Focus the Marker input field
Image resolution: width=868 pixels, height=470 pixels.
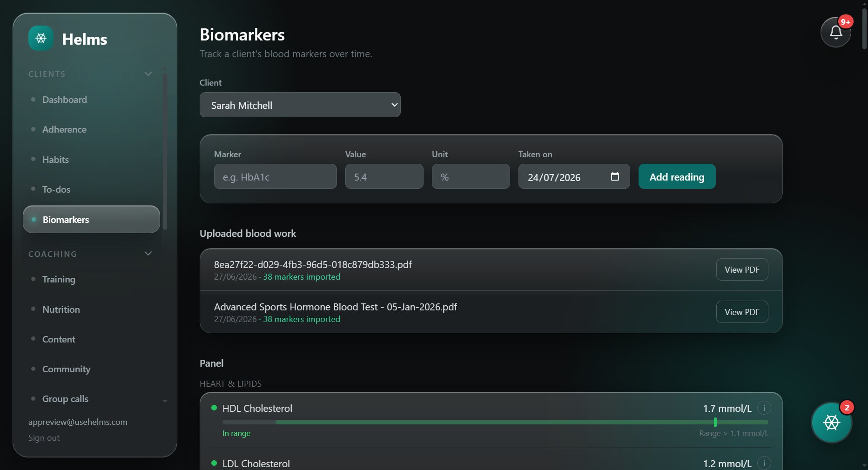(276, 176)
